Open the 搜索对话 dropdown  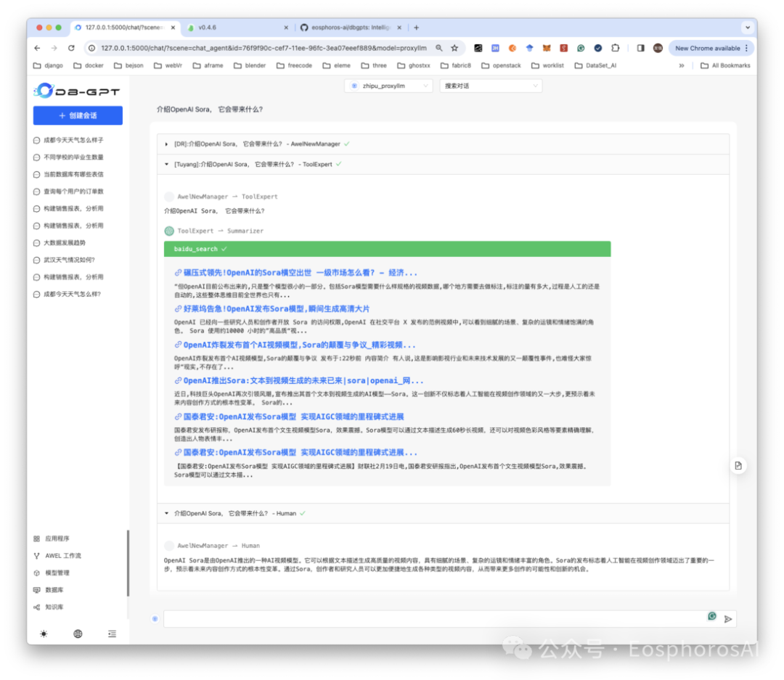tap(491, 86)
